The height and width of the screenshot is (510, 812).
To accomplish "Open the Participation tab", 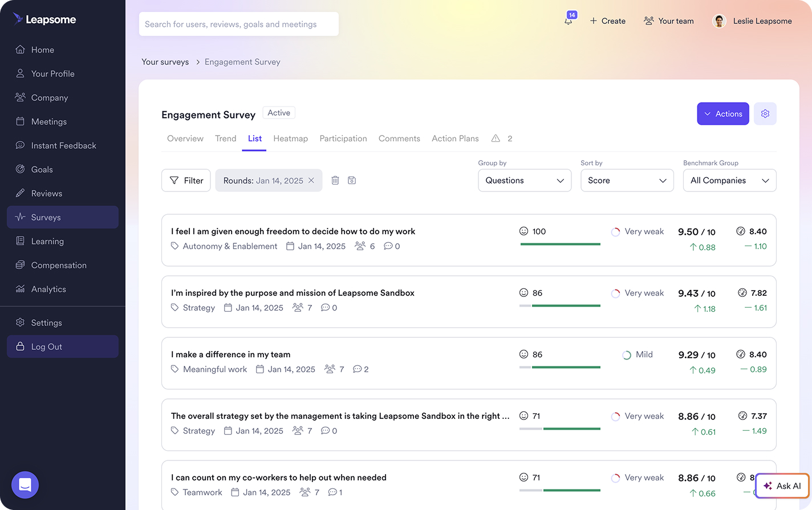I will coord(343,138).
